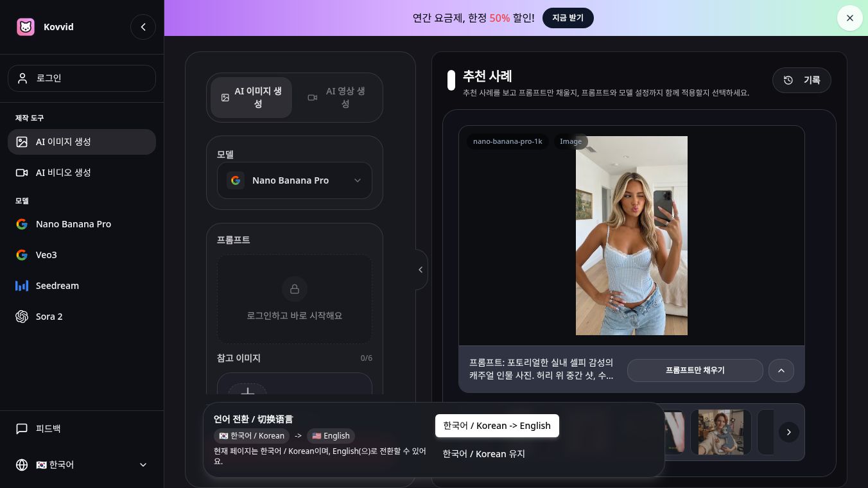Open the 기록 history button
Viewport: 868px width, 488px height.
coord(802,80)
